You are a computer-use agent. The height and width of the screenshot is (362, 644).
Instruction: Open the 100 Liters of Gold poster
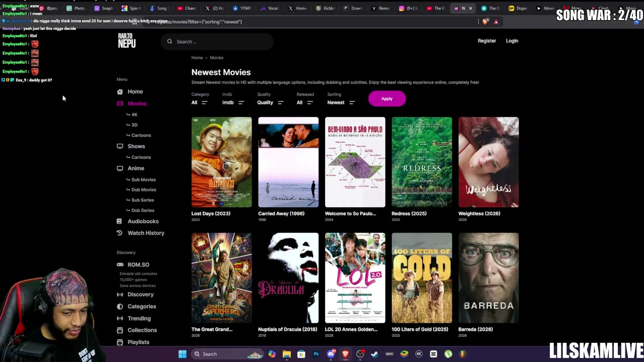click(422, 278)
